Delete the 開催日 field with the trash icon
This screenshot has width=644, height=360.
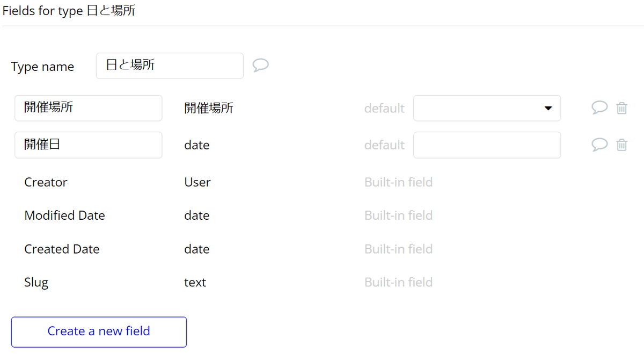point(621,145)
